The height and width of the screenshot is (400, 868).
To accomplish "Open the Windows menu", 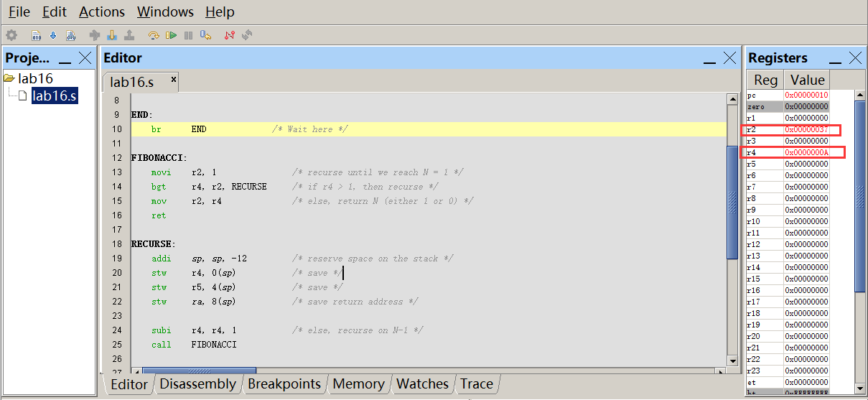I will 165,12.
